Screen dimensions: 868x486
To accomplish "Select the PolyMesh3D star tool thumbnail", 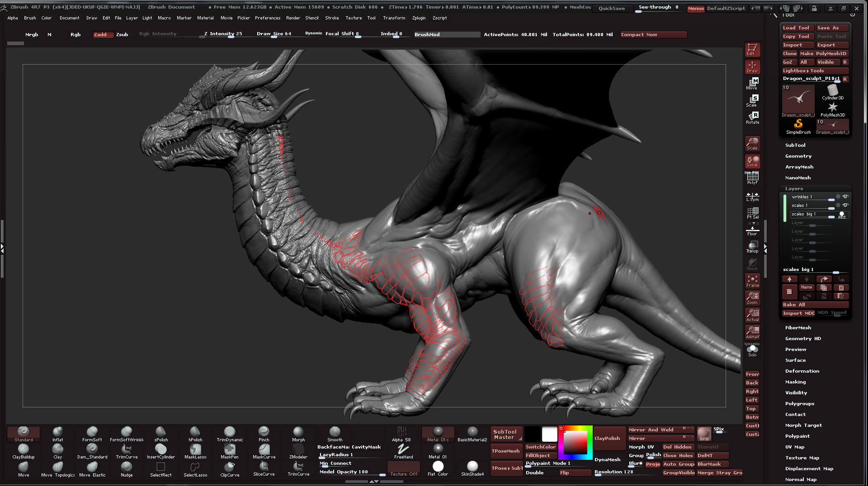I will pos(833,109).
